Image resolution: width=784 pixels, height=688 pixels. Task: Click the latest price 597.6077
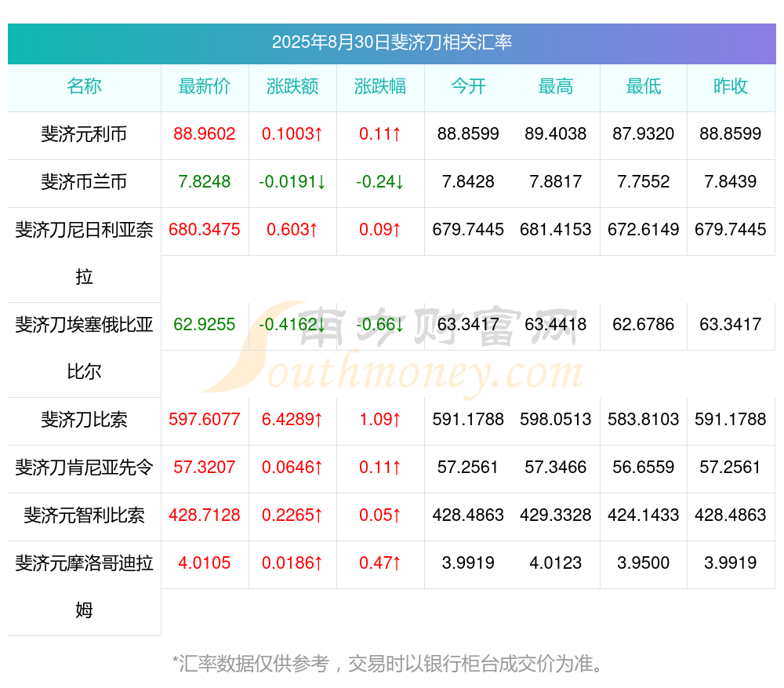click(205, 419)
